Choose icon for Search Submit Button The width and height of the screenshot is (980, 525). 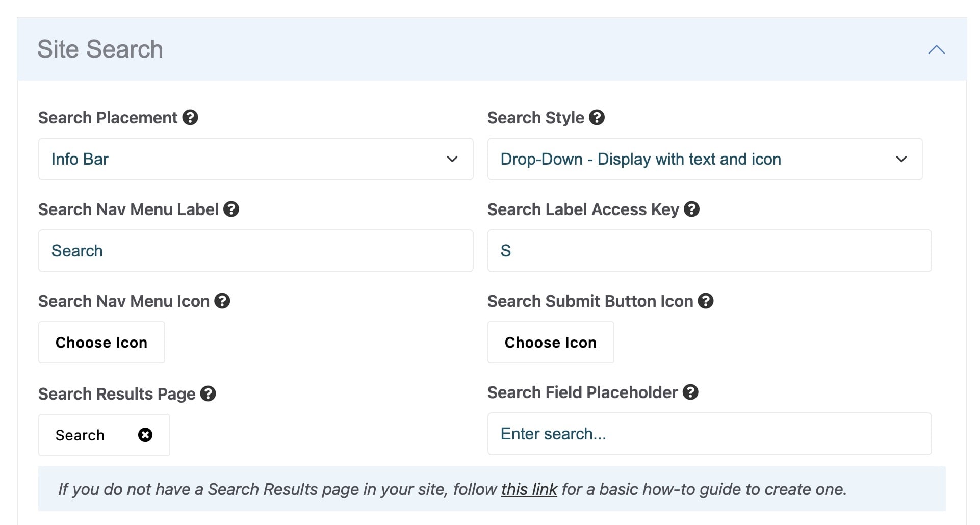(x=551, y=343)
